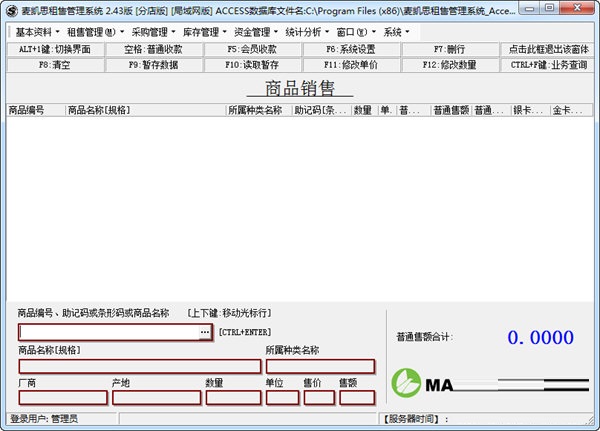Click the 售额 input field
Image resolution: width=600 pixels, height=431 pixels.
point(357,398)
